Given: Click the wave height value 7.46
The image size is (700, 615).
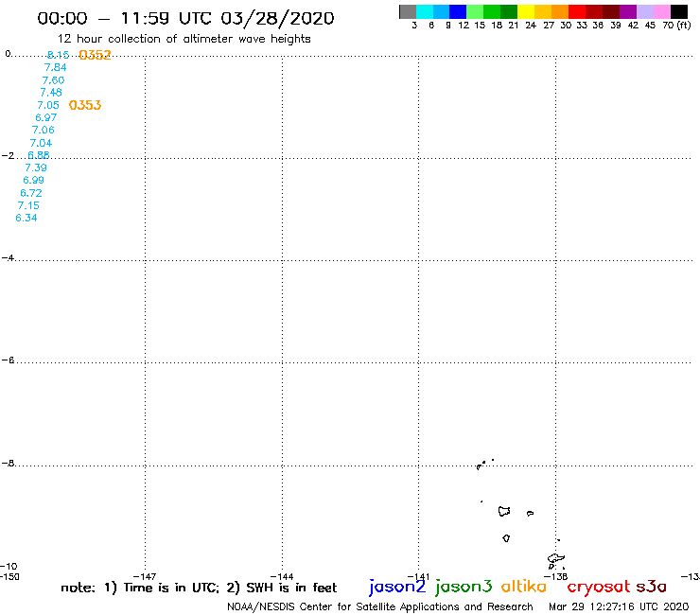Looking at the screenshot, I should pos(51,93).
